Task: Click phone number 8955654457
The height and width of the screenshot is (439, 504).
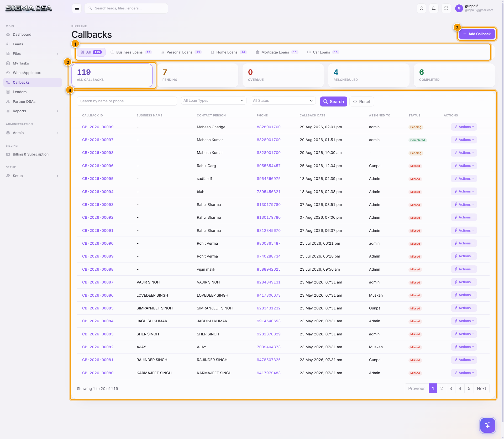Action: [x=269, y=166]
